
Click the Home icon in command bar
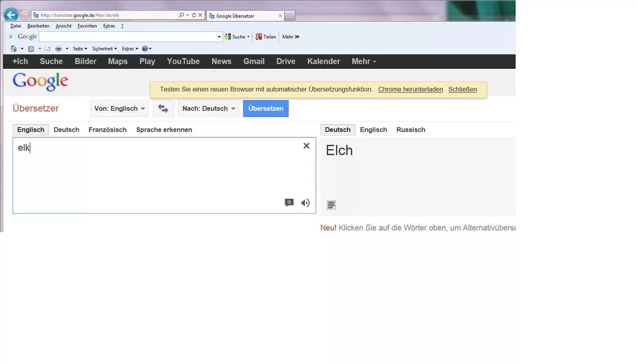pos(14,49)
